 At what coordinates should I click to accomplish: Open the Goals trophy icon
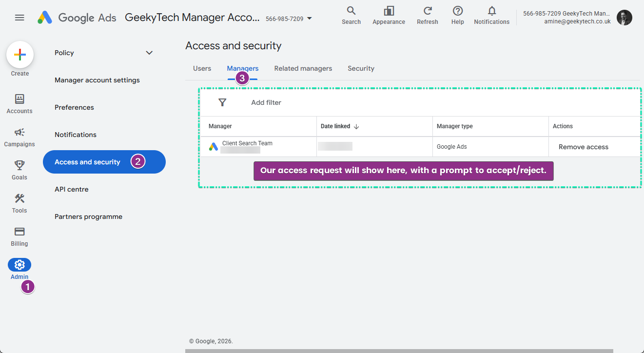(x=20, y=165)
